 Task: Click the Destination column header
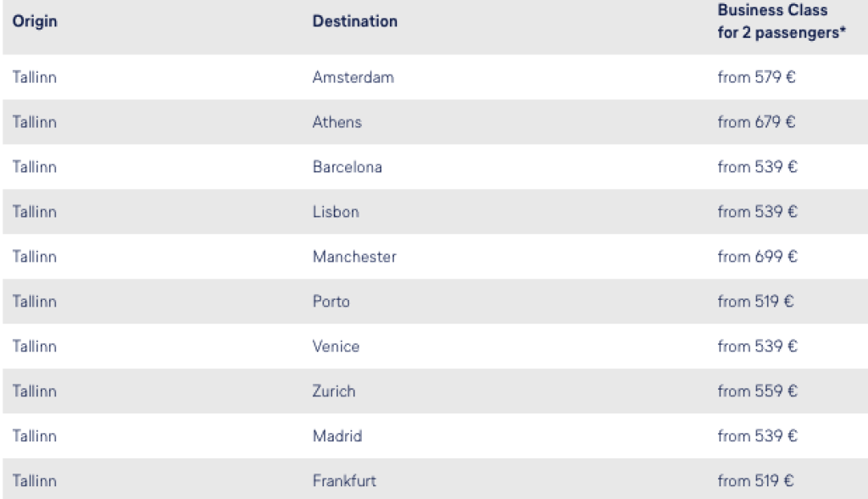tap(354, 21)
